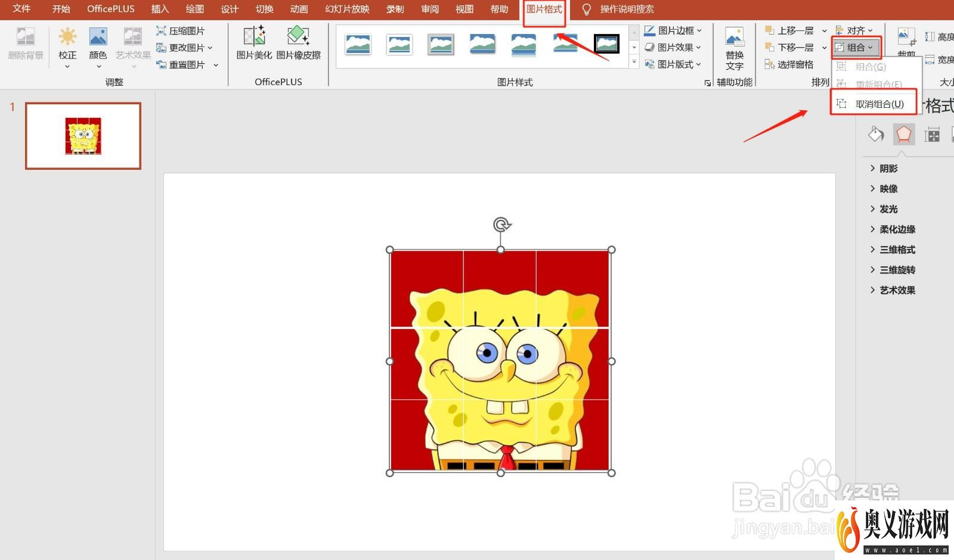954x560 pixels.
Task: Select the black-framed picture style thumbnail
Action: pyautogui.click(x=606, y=44)
